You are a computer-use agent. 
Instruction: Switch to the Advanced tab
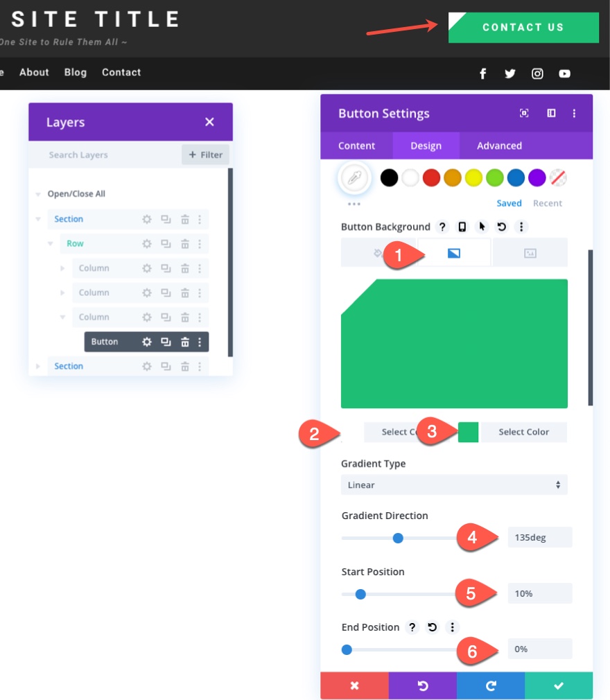point(499,146)
